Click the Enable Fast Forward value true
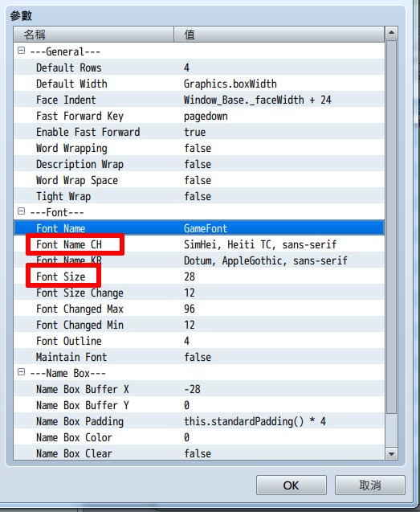 pyautogui.click(x=195, y=132)
